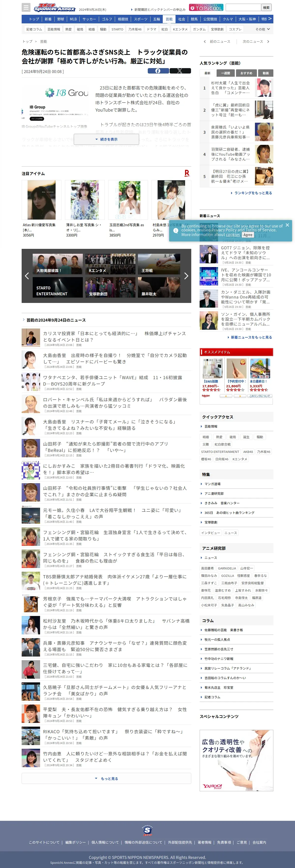The image size is (295, 868).
Task: Share article via X button
Action: (x=180, y=71)
